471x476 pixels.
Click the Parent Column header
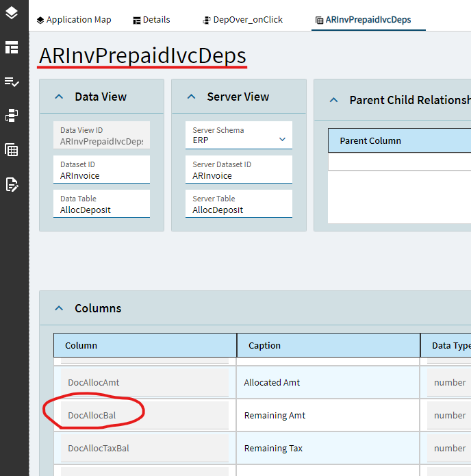tap(370, 141)
